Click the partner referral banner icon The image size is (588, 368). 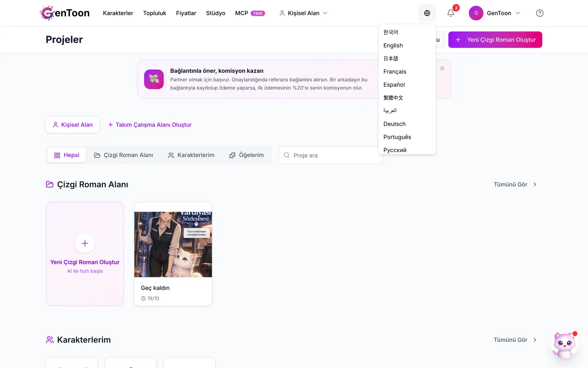pyautogui.click(x=154, y=79)
